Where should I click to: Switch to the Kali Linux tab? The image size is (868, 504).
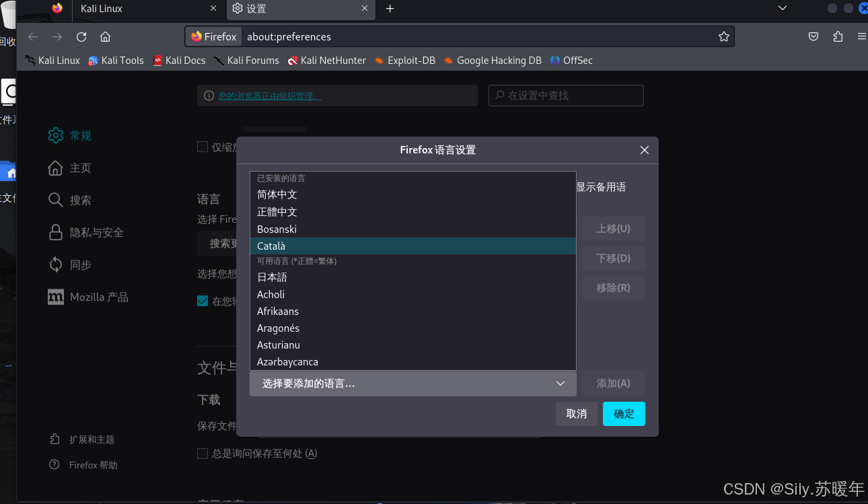148,9
